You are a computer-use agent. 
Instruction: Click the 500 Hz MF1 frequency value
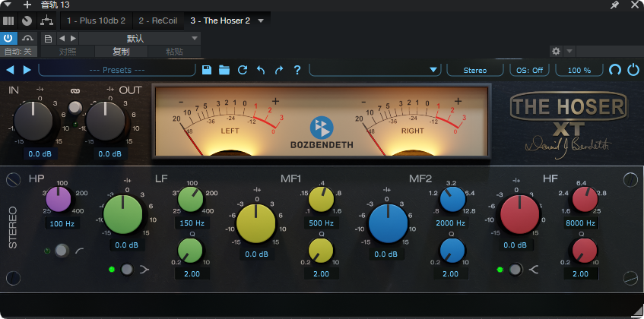321,223
